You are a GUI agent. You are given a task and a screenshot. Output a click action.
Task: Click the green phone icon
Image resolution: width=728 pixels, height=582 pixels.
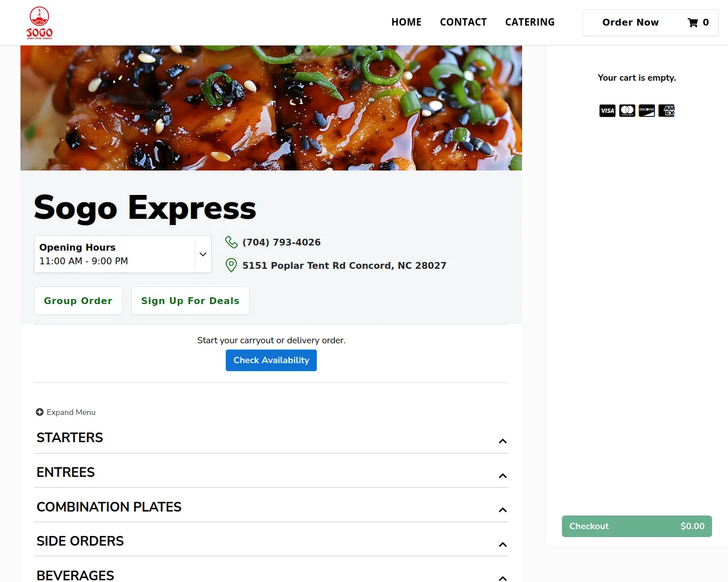pos(231,242)
